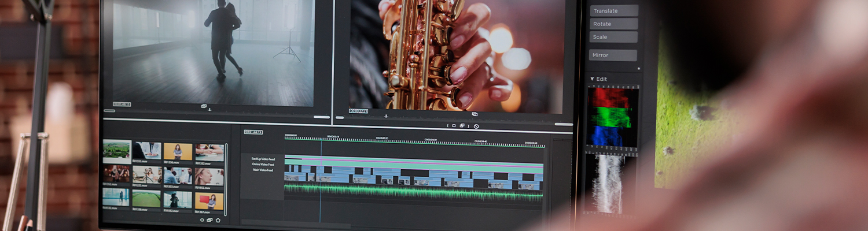
Task: Click the stacked squares icon above timeline
Action: (462, 125)
